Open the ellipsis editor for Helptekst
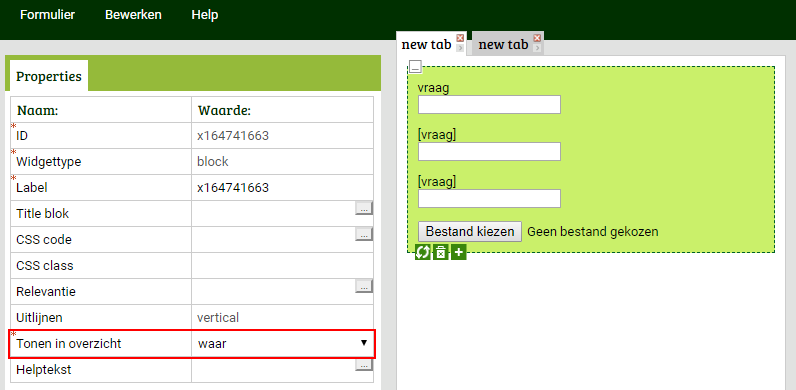Viewport: 796px width, 390px height. tap(363, 365)
